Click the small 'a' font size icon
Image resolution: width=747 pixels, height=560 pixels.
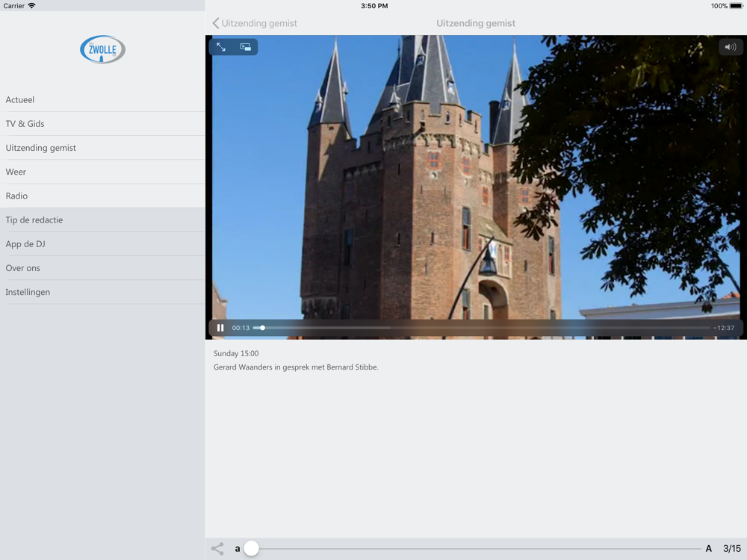tap(238, 549)
